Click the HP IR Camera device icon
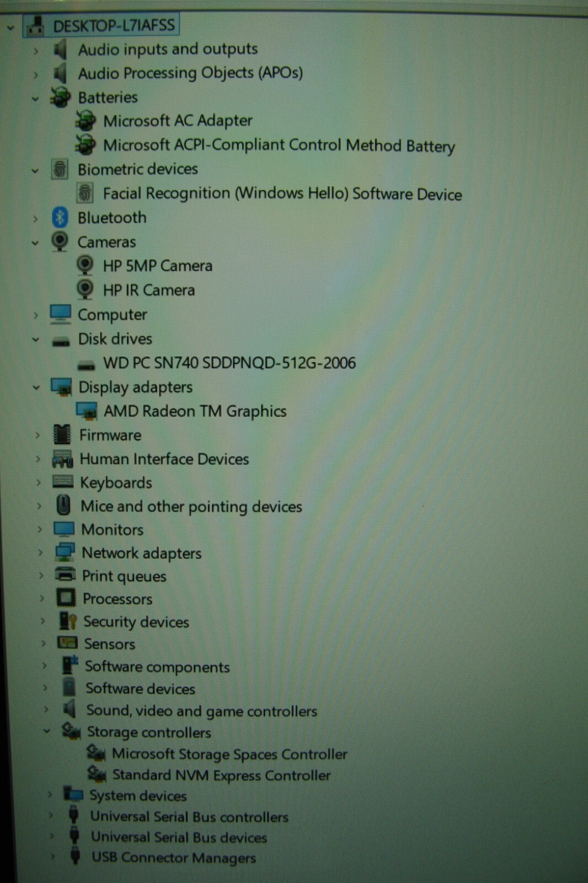 click(84, 290)
